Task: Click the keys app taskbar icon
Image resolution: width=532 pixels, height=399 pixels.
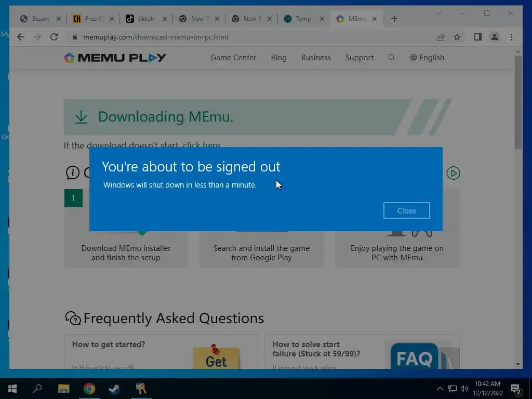Action: 141,389
